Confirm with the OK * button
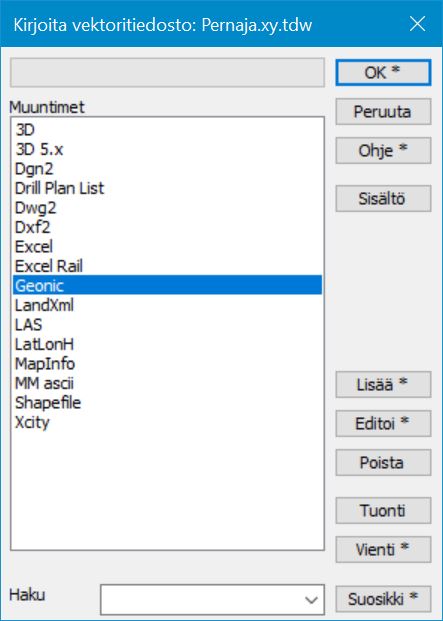This screenshot has height=621, width=443. tap(383, 72)
